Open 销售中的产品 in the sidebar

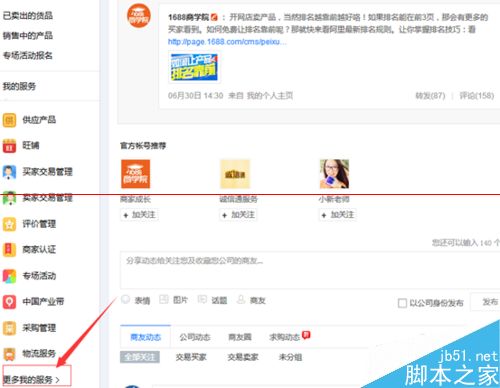(28, 35)
